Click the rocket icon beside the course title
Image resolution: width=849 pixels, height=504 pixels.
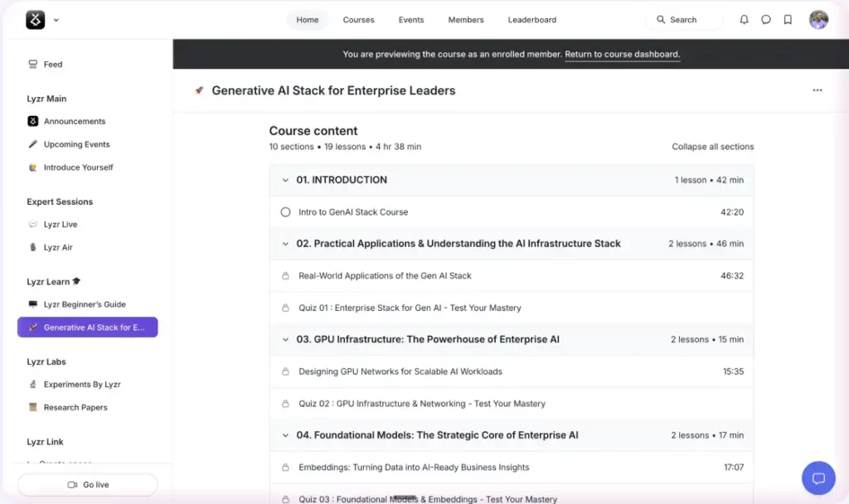click(199, 90)
